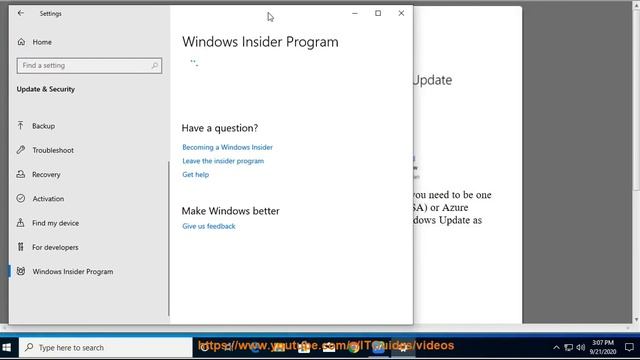Open Becoming a Windows Insider link
This screenshot has width=640, height=360.
tap(227, 147)
